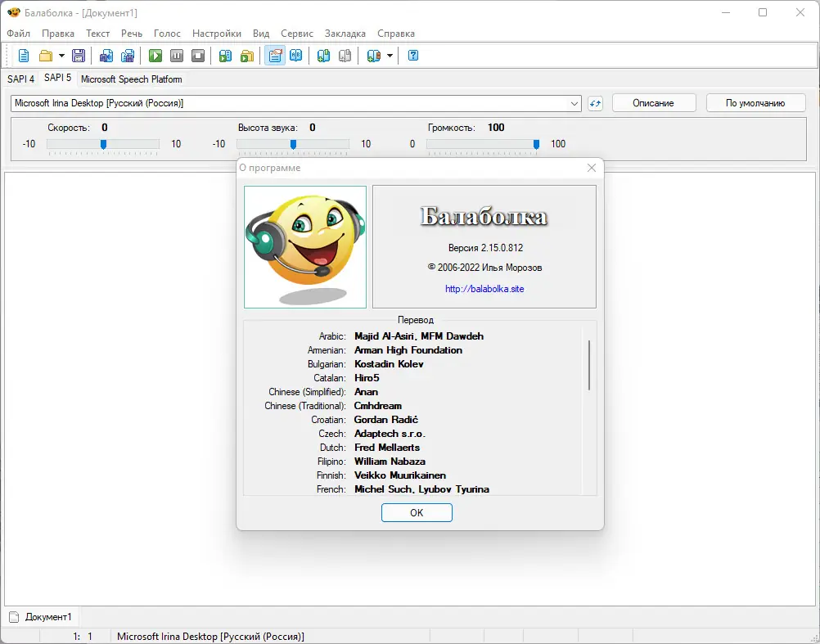Image resolution: width=820 pixels, height=644 pixels.
Task: Click the refresh voice icon beside voice list
Action: point(596,103)
